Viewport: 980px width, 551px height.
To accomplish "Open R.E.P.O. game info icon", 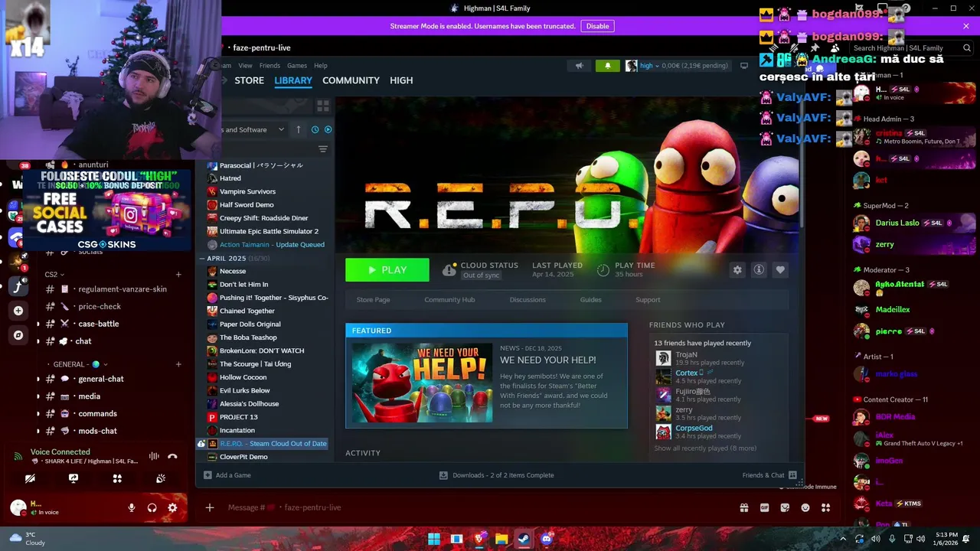I will coord(759,269).
